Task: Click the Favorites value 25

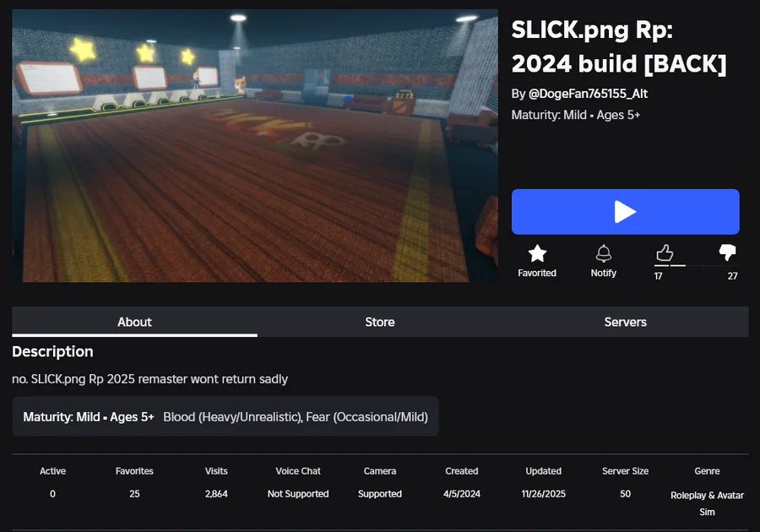Action: 134,494
